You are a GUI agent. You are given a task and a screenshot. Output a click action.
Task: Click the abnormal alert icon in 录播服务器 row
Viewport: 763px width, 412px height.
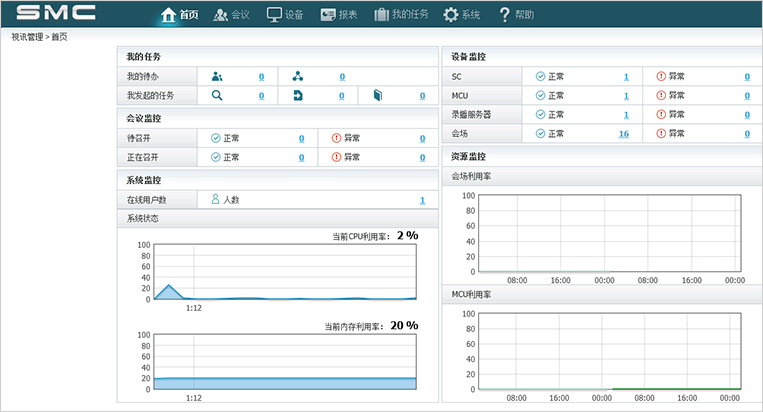[x=661, y=114]
